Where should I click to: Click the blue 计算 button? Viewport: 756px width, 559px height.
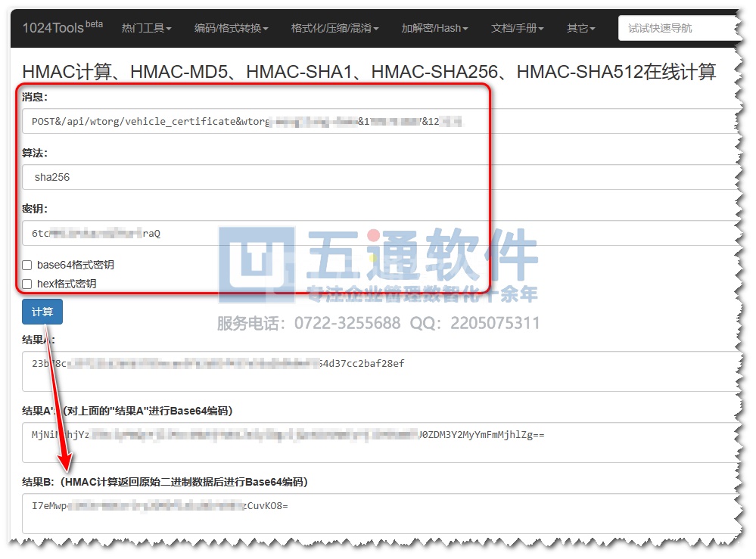(x=42, y=312)
